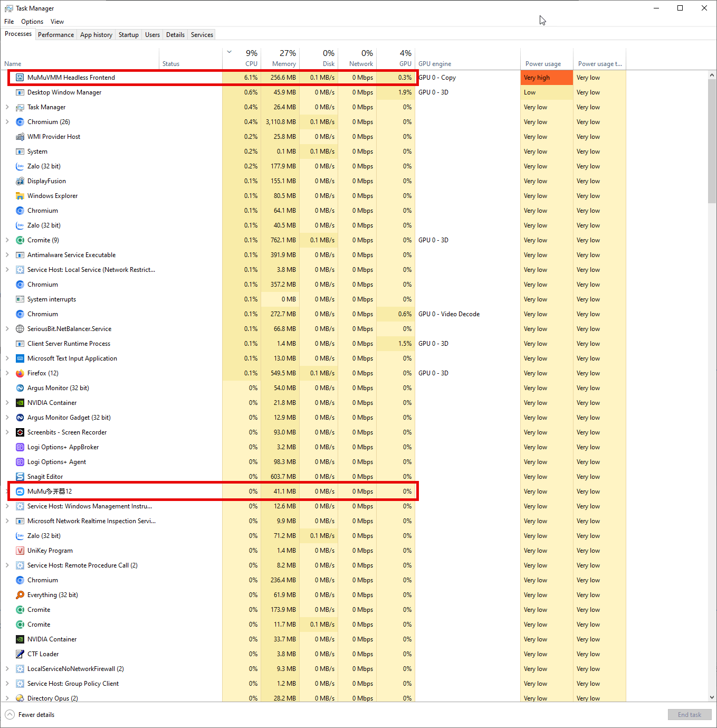717x728 pixels.
Task: Select the NVIDIA Container icon near Argus Monitor
Action: click(20, 403)
